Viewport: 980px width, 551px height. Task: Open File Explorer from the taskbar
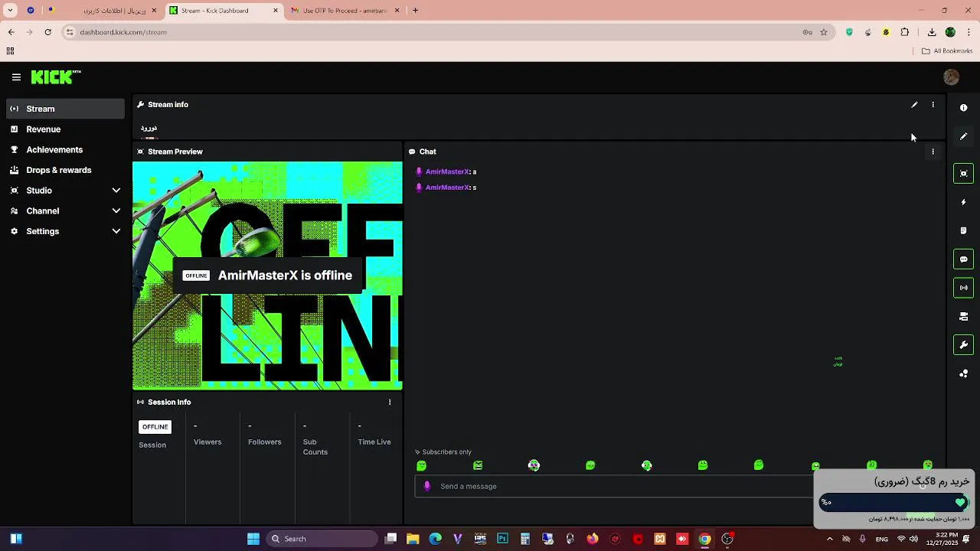pos(413,539)
